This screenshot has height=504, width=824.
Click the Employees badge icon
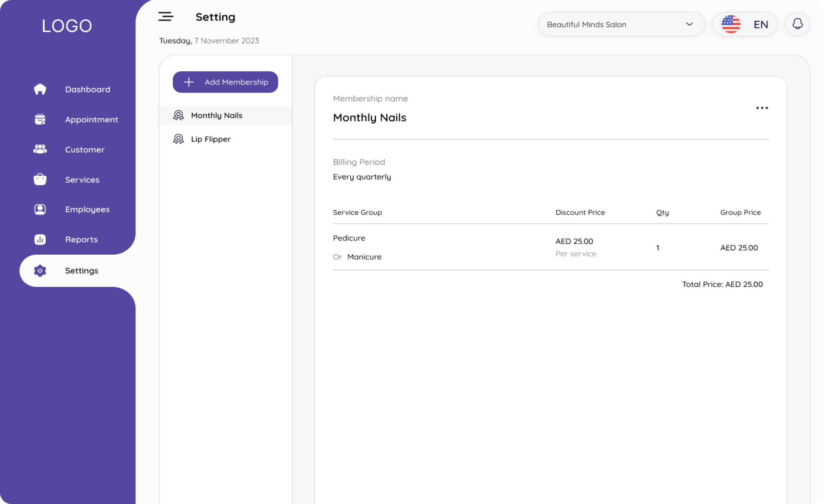tap(40, 209)
